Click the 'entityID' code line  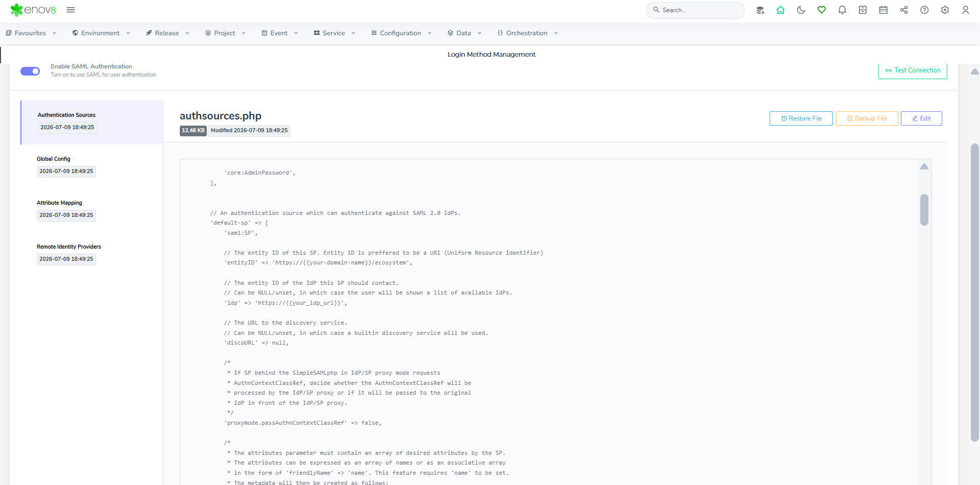[x=318, y=263]
